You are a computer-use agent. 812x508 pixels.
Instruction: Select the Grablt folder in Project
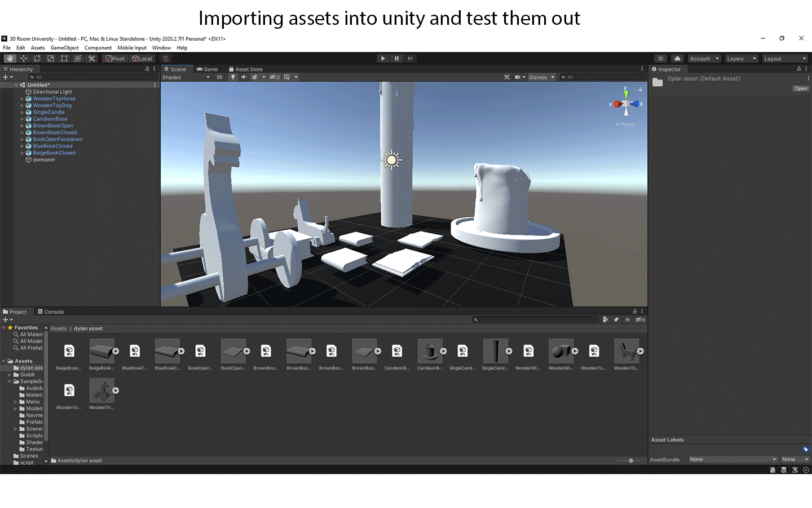28,375
